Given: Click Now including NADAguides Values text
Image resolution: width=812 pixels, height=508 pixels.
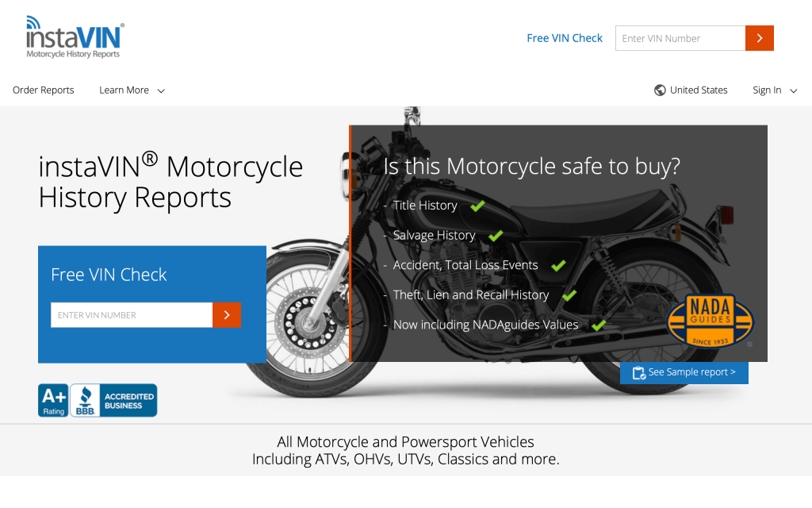Looking at the screenshot, I should tap(485, 325).
